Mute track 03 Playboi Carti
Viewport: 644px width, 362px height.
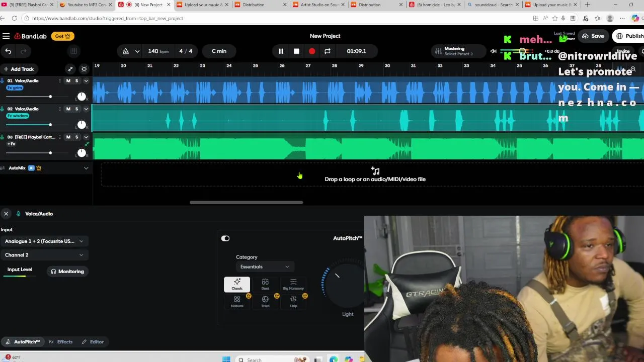(x=68, y=137)
